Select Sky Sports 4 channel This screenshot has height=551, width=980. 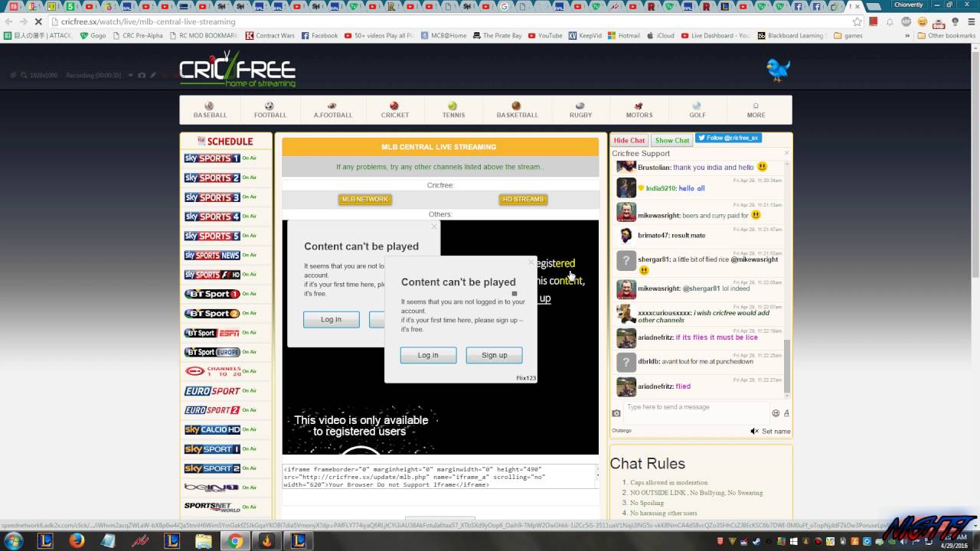212,217
